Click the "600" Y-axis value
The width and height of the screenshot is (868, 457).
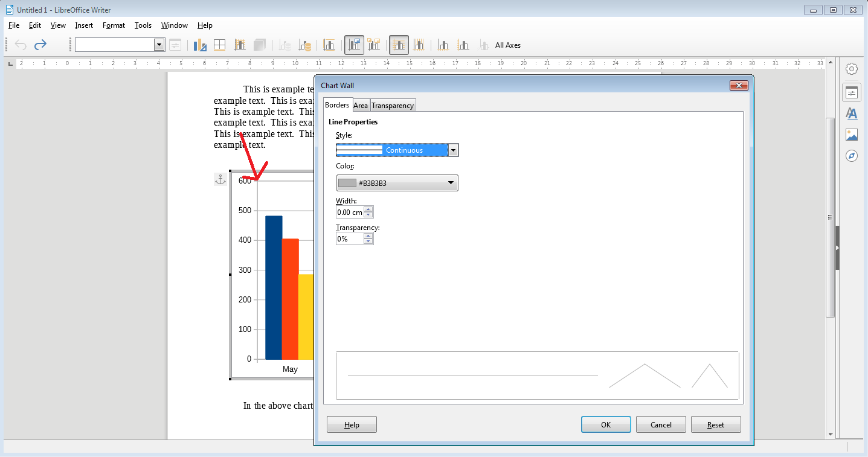click(245, 181)
